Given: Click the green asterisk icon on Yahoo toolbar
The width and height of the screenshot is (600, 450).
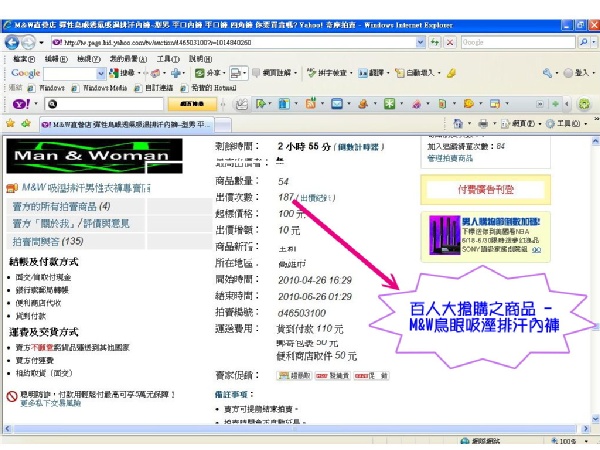Looking at the screenshot, I should click(x=390, y=104).
